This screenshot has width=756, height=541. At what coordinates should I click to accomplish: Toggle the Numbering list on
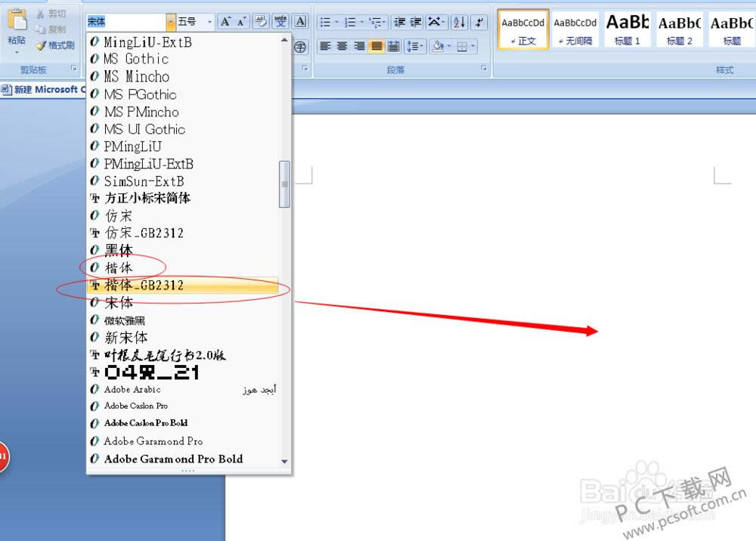(x=349, y=21)
